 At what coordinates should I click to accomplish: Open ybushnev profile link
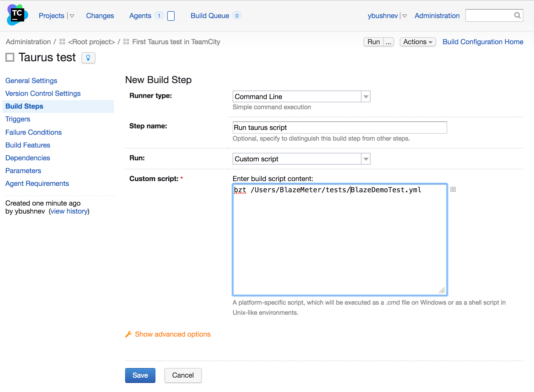click(383, 16)
